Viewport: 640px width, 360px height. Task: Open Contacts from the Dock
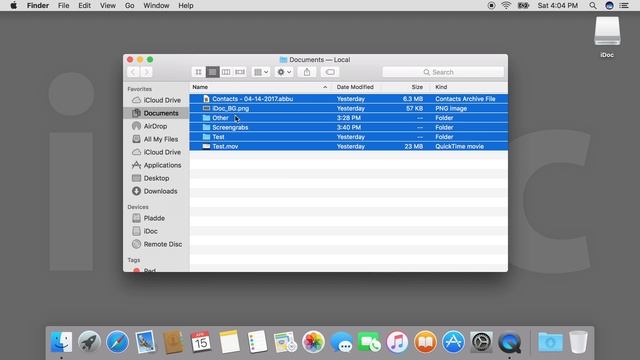click(173, 342)
